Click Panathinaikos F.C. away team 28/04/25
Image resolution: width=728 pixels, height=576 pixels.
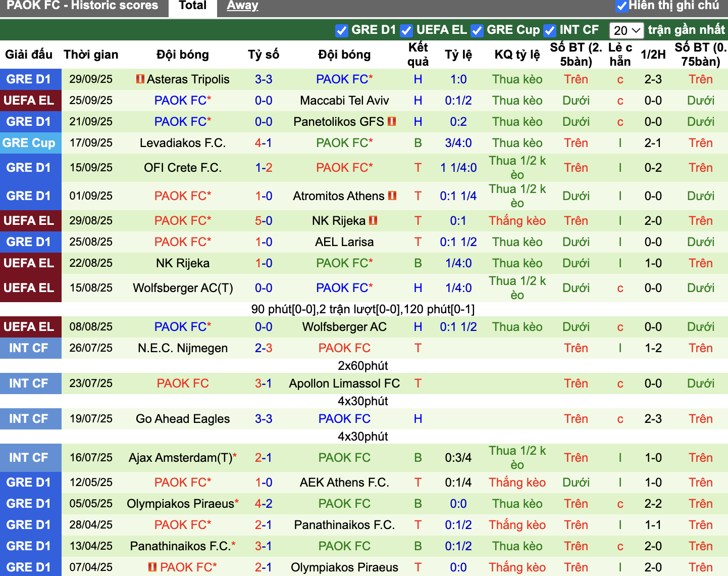344,525
